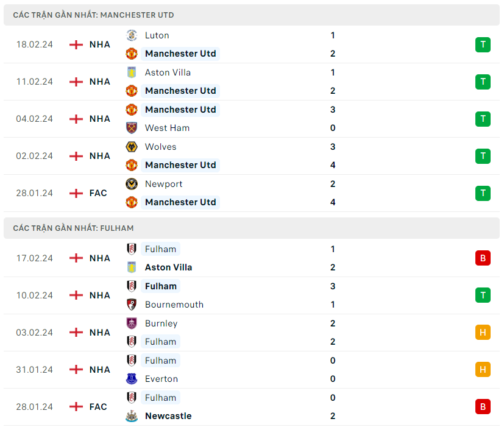Open the Bournemouth team link
The image size is (504, 430).
174,305
